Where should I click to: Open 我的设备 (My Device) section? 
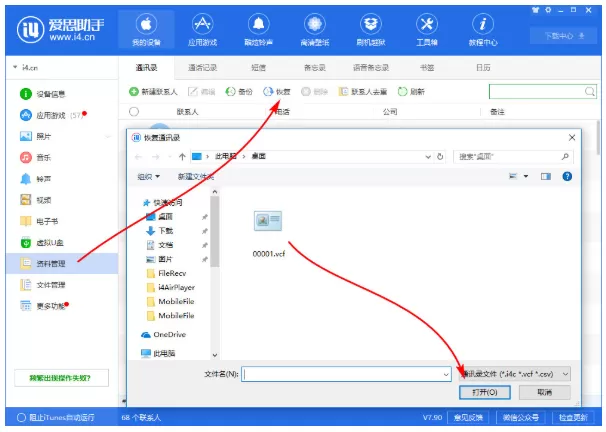(x=146, y=30)
